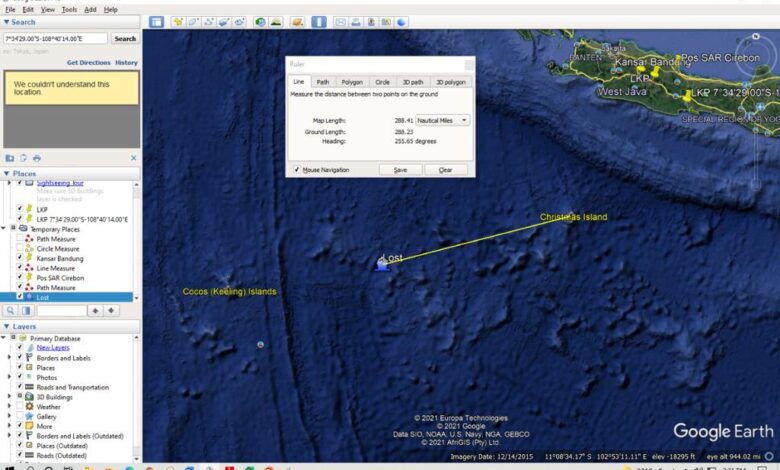The image size is (780, 470).
Task: Click the compass North indicator on the map
Action: tap(756, 36)
